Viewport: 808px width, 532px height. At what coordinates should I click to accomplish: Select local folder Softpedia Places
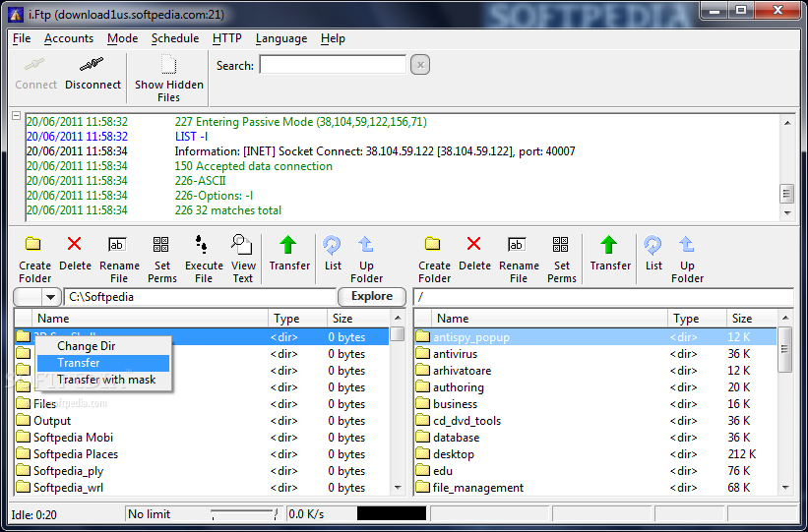click(202, 454)
